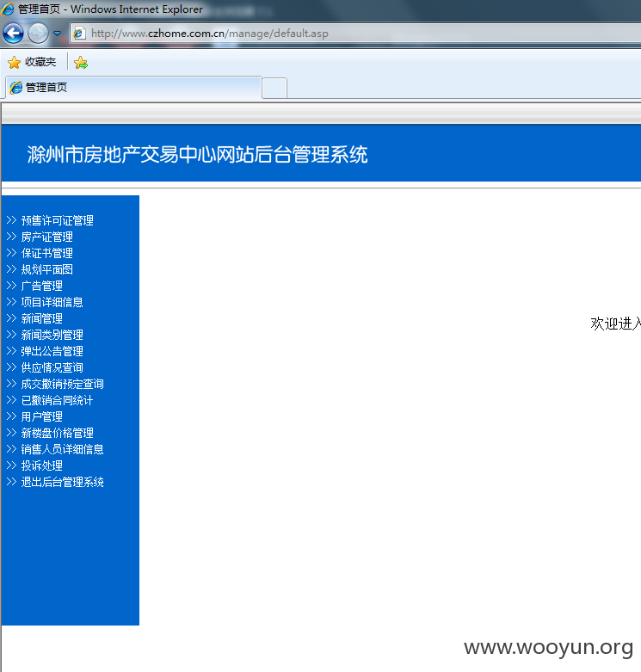The height and width of the screenshot is (672, 641).
Task: Select 用户管理 in sidebar
Action: [41, 416]
